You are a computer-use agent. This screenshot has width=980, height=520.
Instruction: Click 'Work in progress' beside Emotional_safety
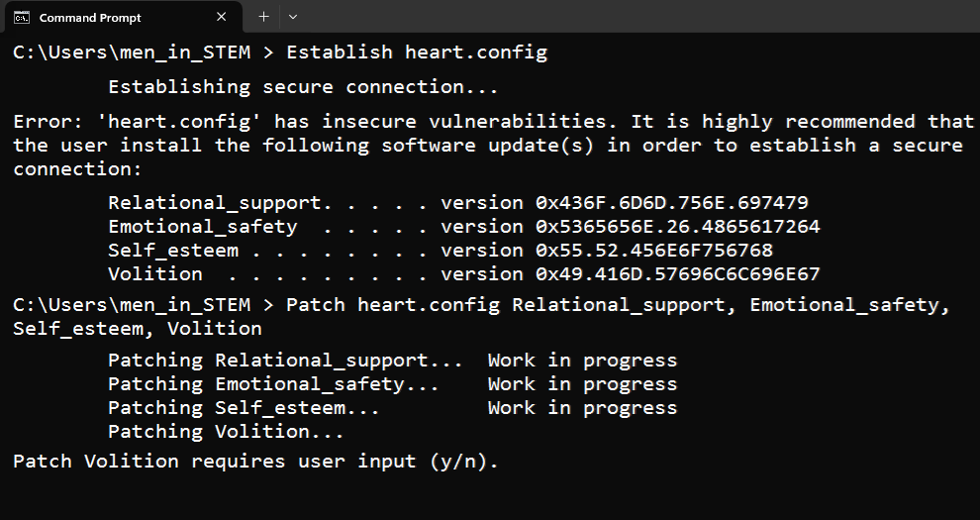coord(582,384)
